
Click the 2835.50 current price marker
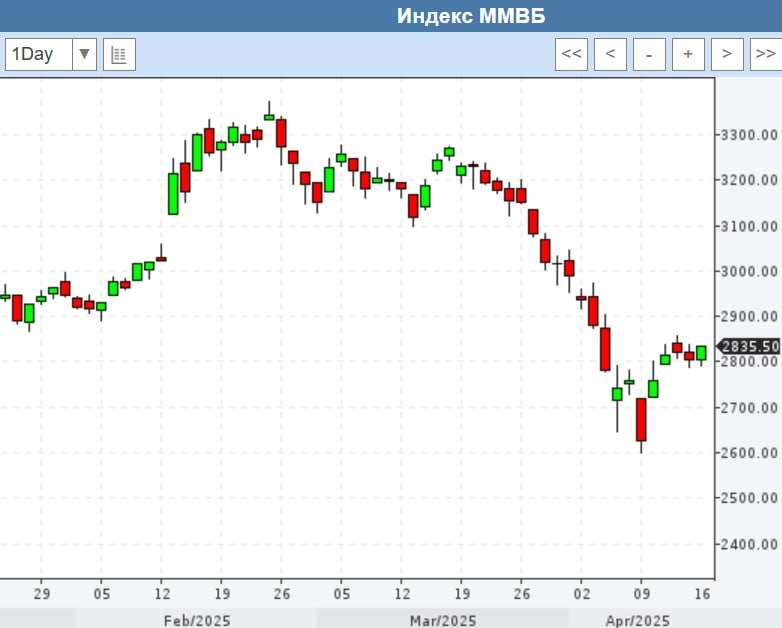pyautogui.click(x=749, y=346)
